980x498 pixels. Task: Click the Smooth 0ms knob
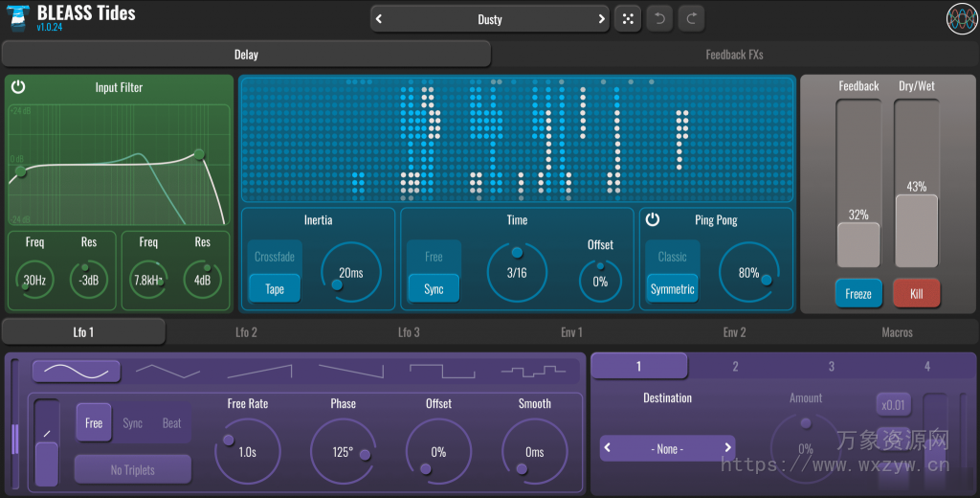click(x=534, y=451)
